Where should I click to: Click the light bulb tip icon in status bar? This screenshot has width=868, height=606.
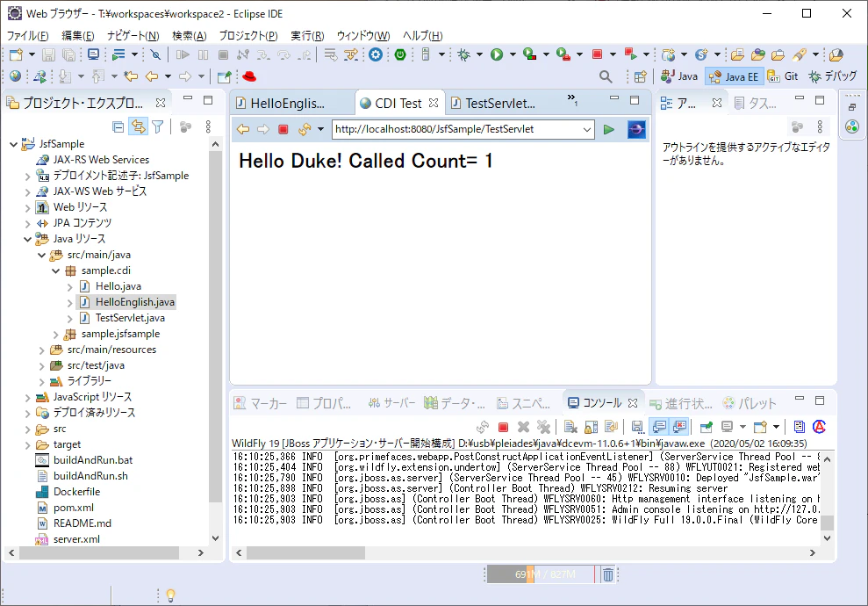tap(170, 595)
